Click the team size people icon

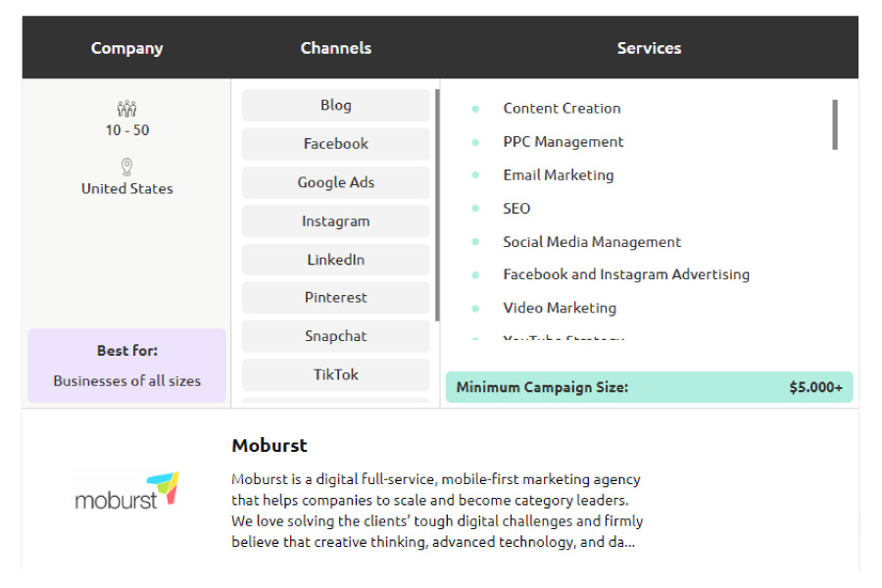click(x=127, y=108)
